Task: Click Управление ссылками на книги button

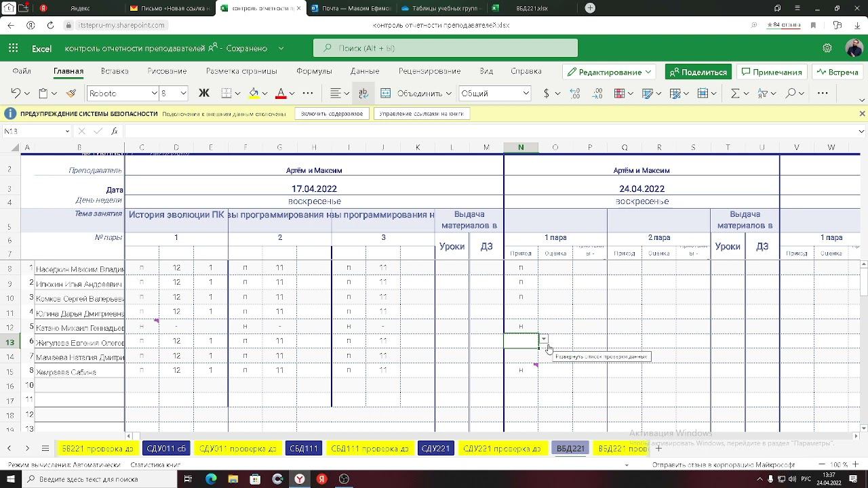Action: click(421, 114)
